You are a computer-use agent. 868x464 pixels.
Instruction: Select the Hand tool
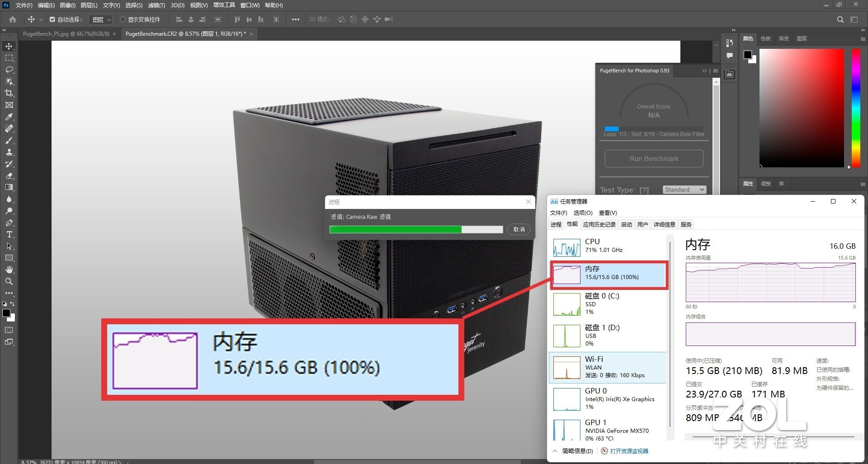coord(9,270)
